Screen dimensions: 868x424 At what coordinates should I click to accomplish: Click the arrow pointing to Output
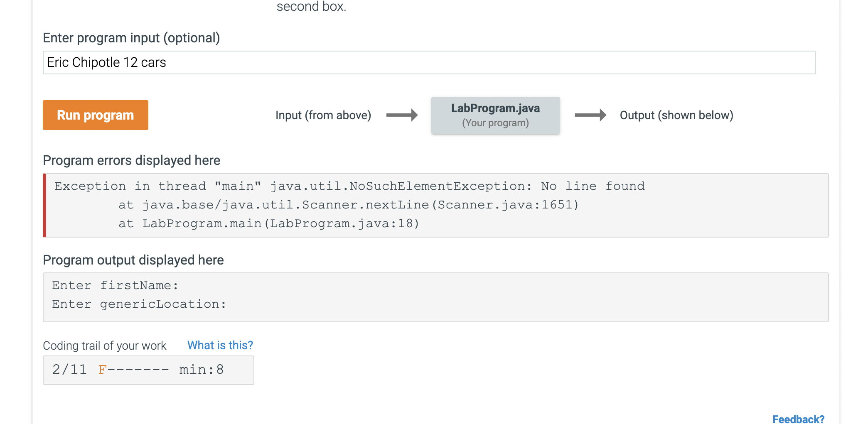590,115
